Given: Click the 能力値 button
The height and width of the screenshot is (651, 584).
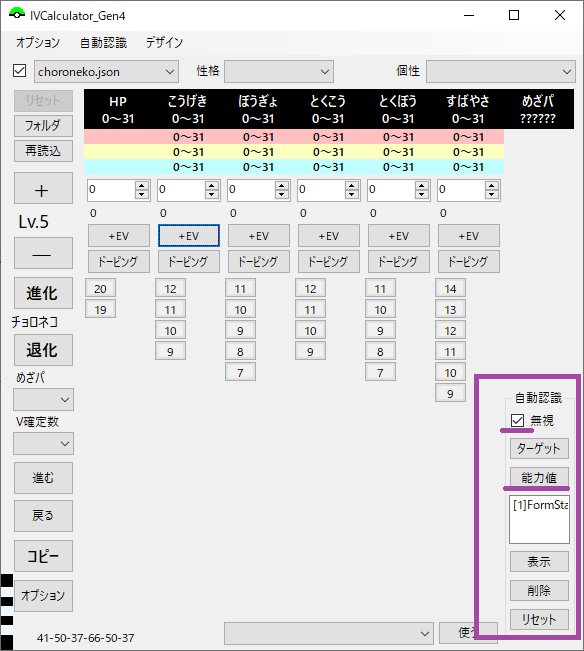Looking at the screenshot, I should coord(539,478).
